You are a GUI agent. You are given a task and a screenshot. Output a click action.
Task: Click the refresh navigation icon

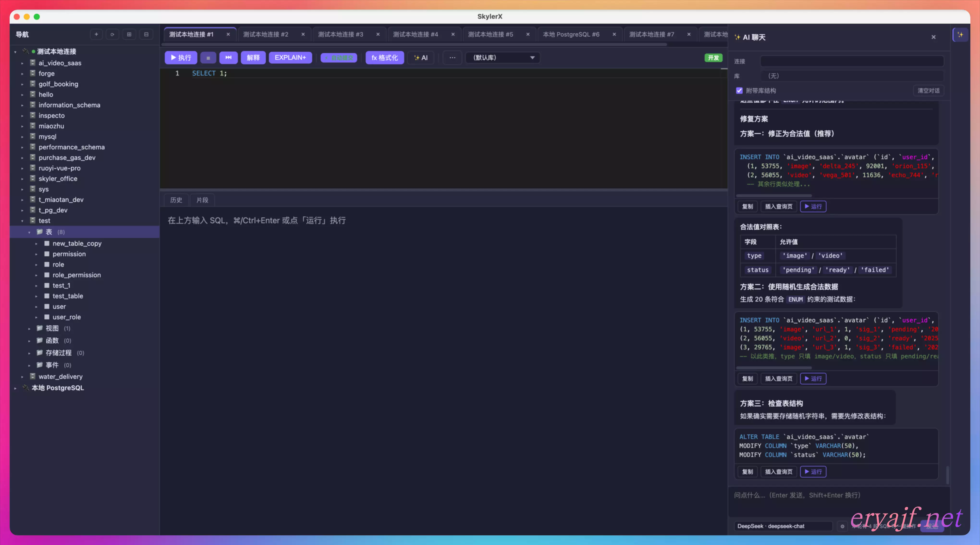(x=112, y=34)
